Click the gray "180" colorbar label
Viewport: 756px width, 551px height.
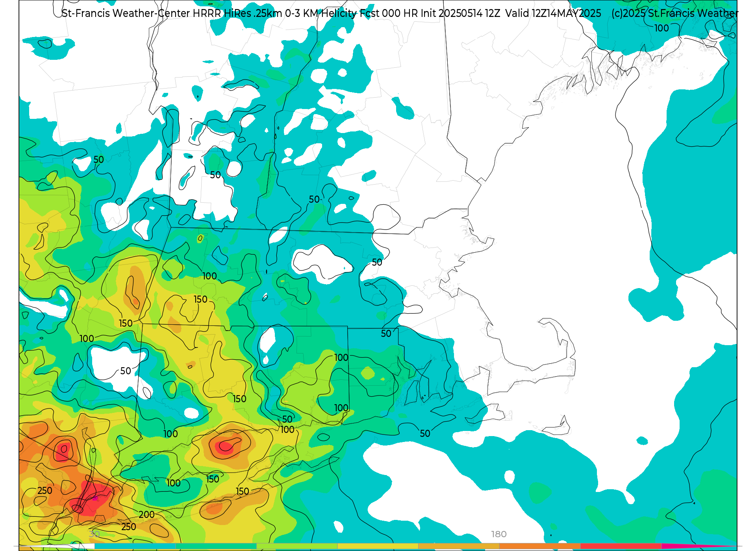pos(498,534)
